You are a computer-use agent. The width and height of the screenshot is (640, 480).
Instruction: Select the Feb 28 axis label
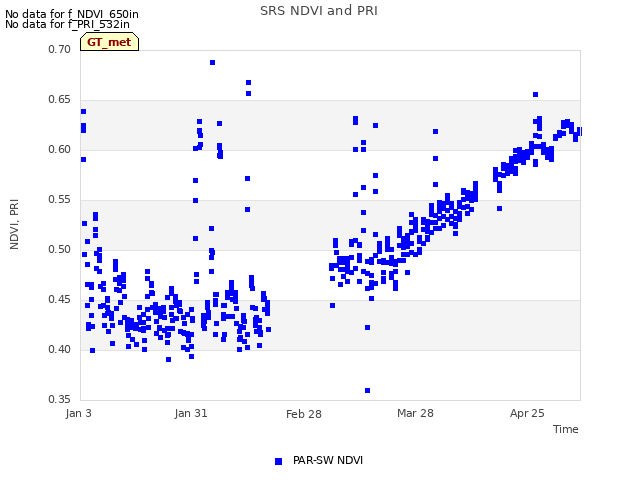pos(304,414)
